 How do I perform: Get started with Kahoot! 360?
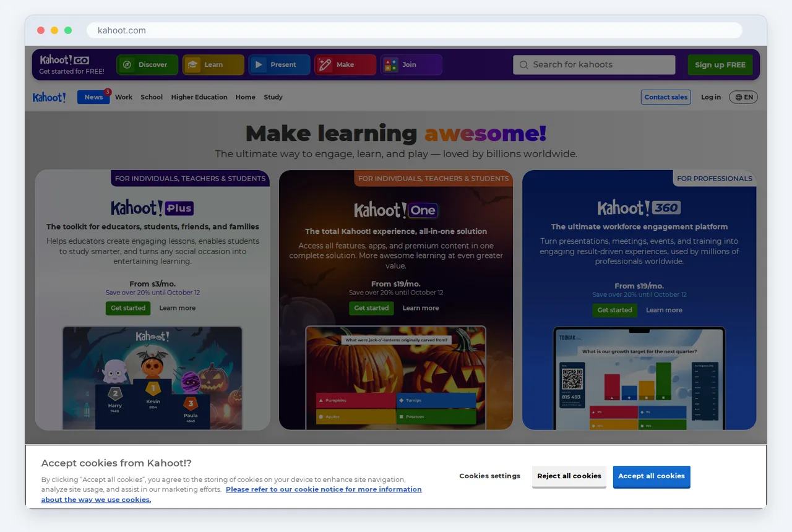coord(614,311)
